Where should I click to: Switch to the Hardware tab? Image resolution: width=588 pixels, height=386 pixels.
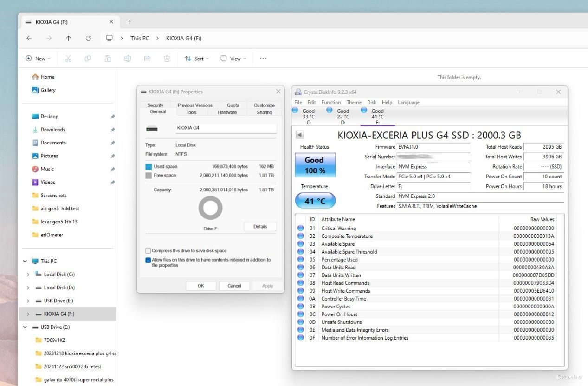[x=227, y=112]
